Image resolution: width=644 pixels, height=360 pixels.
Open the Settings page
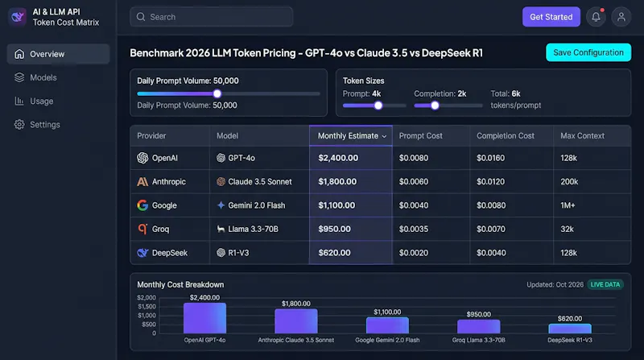point(58,125)
